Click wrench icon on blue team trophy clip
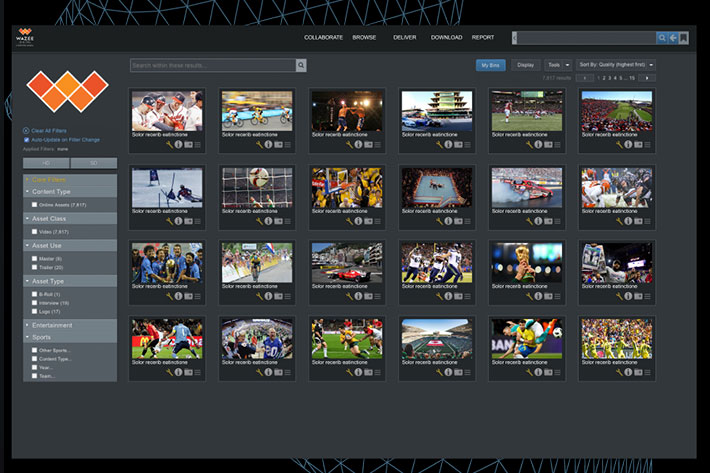This screenshot has width=710, height=473. [x=169, y=296]
